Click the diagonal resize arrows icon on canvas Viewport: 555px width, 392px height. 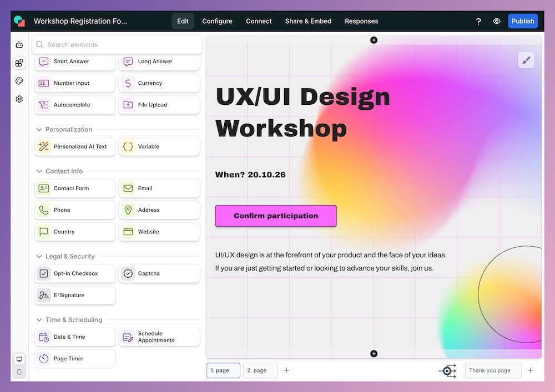tap(526, 60)
